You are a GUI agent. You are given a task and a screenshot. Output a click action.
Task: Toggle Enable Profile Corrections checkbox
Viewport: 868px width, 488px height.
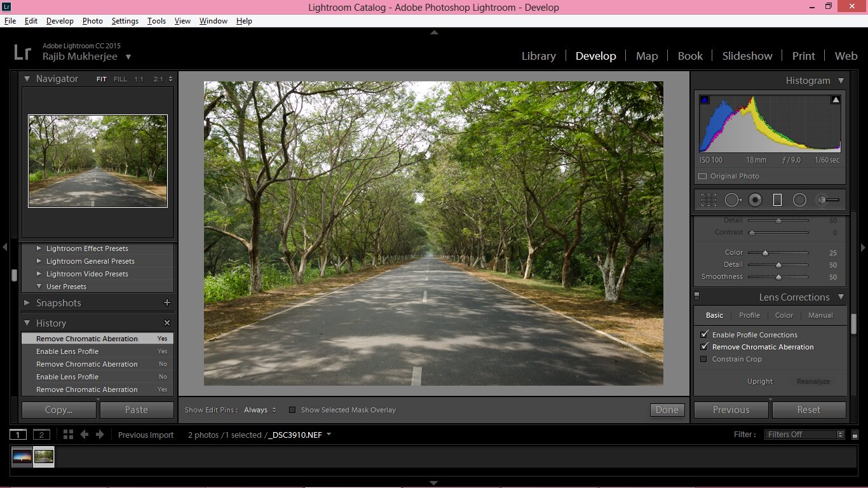[x=704, y=334]
